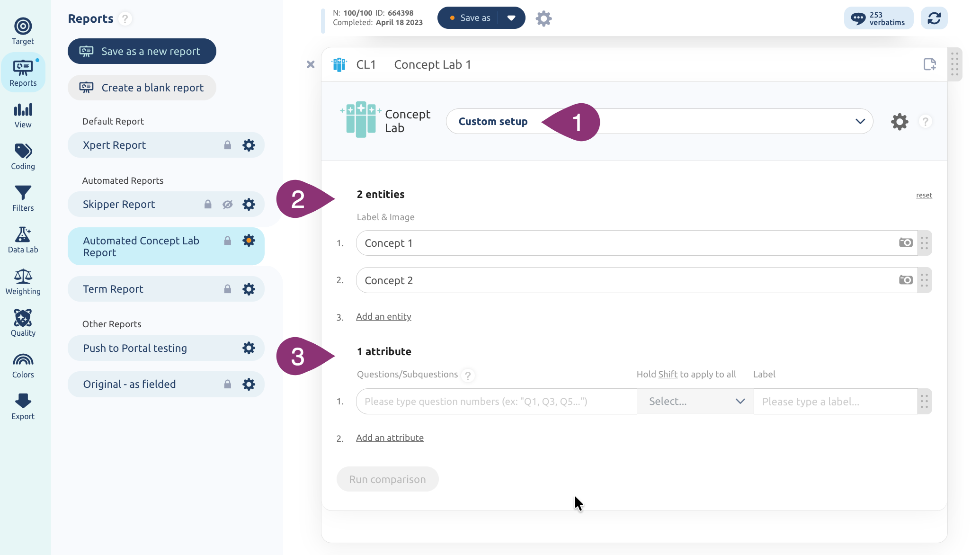This screenshot has height=555, width=980.
Task: Select the Term Report item
Action: 166,289
